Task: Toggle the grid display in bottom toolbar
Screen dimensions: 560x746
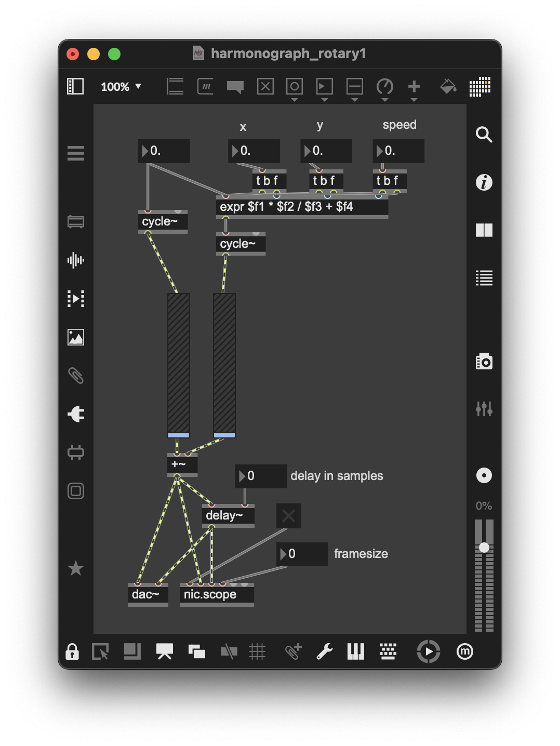Action: [257, 651]
